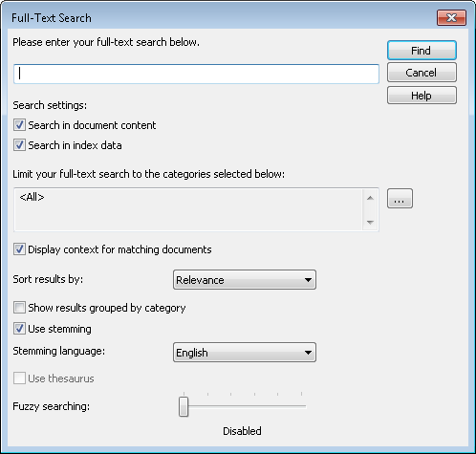Click the categories list scroll down arrow

pos(370,222)
